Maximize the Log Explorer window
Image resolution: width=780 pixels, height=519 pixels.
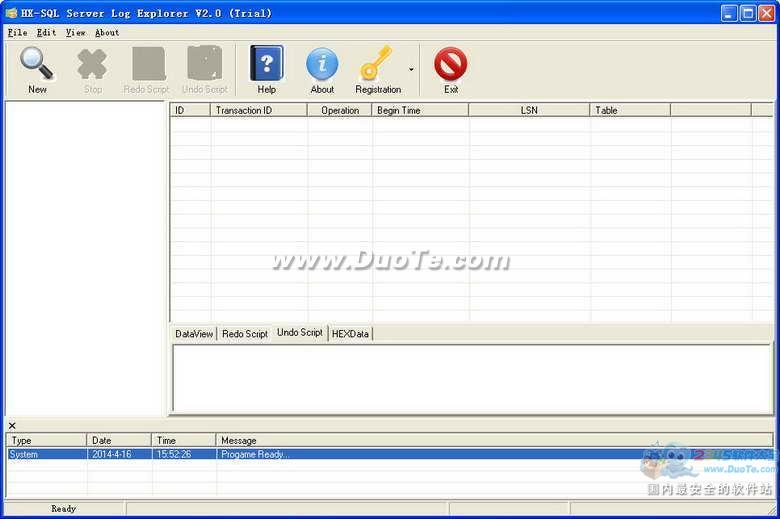click(748, 13)
